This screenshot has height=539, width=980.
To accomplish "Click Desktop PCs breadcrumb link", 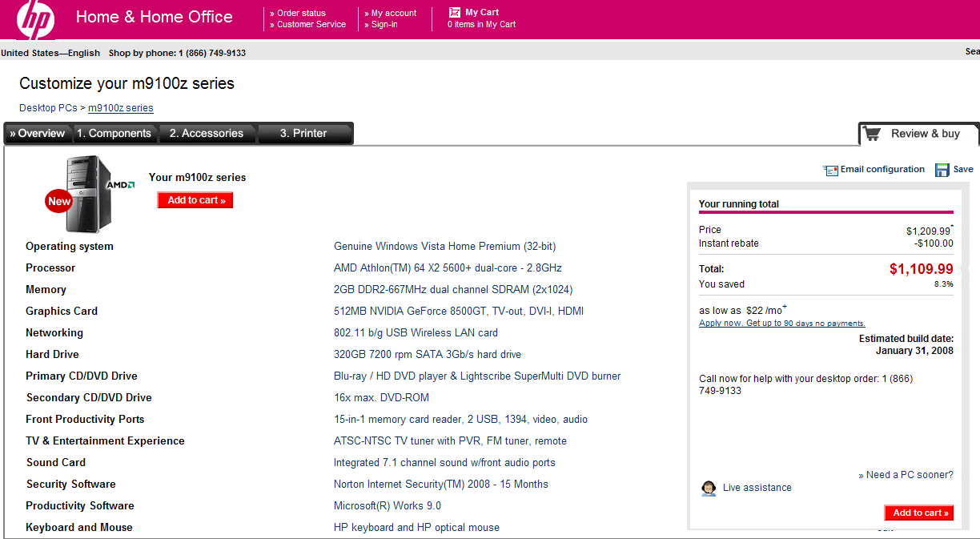I will point(48,108).
